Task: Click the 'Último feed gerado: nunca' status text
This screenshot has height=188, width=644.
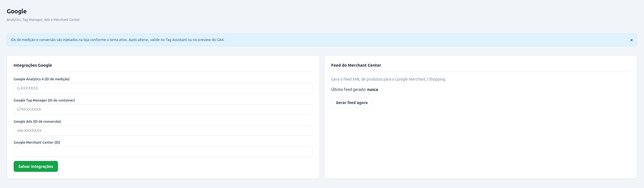Action: pos(355,90)
